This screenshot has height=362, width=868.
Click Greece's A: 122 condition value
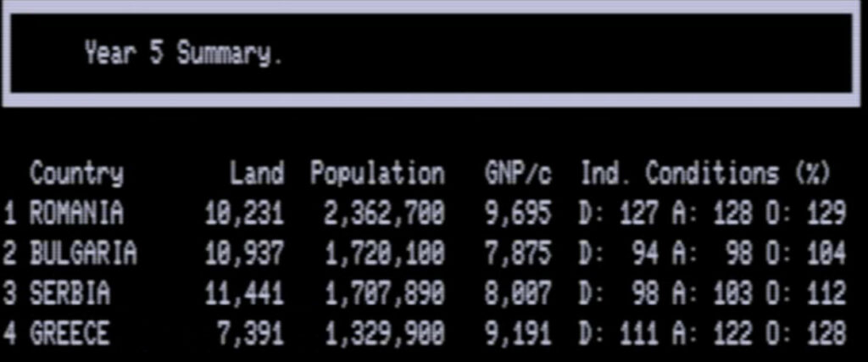(x=712, y=333)
